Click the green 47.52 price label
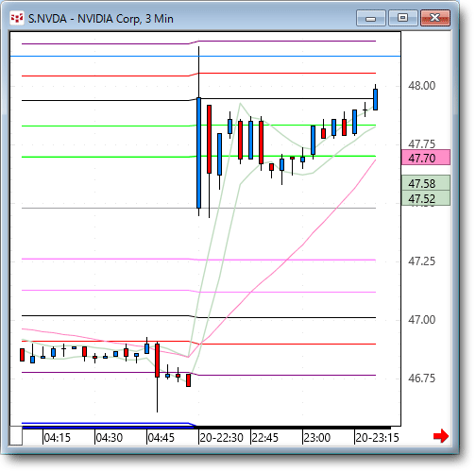 pos(426,198)
